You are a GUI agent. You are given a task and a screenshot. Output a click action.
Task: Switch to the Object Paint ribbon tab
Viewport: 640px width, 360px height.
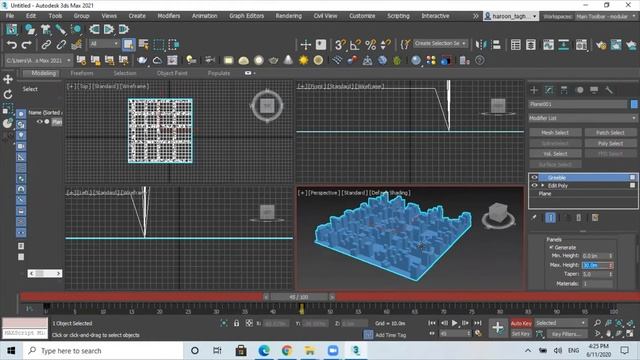(172, 73)
